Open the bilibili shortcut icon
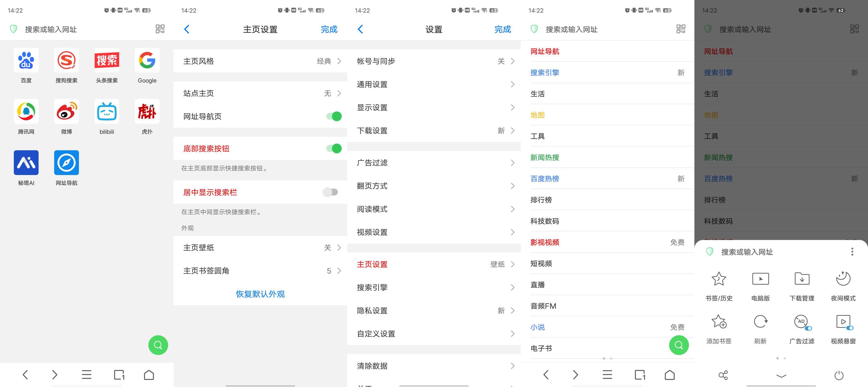This screenshot has width=868, height=387. click(x=107, y=112)
